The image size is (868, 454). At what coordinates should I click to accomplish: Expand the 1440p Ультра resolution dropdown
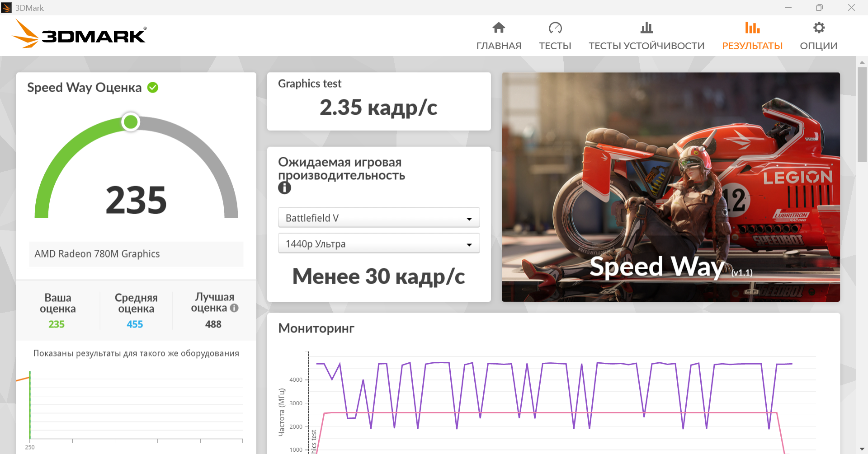(379, 243)
